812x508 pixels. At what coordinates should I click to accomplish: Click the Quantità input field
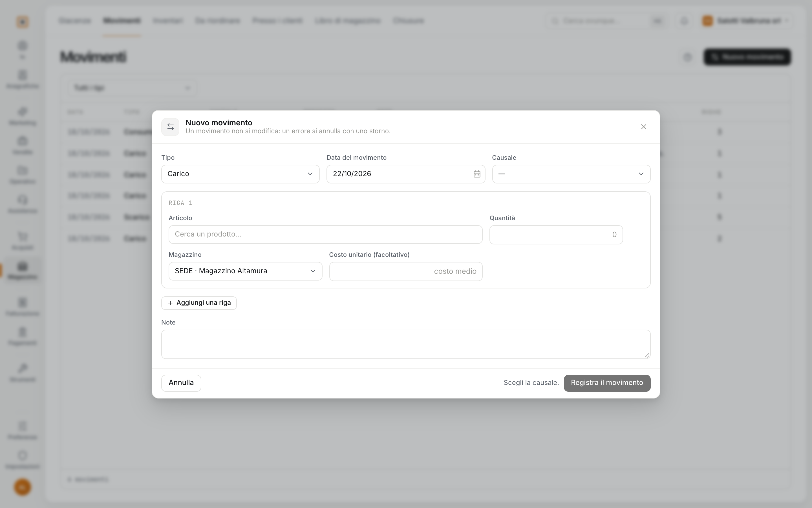pyautogui.click(x=556, y=235)
